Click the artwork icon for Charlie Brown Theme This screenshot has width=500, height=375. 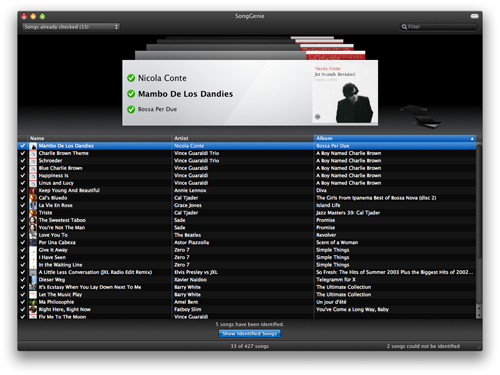pyautogui.click(x=33, y=153)
